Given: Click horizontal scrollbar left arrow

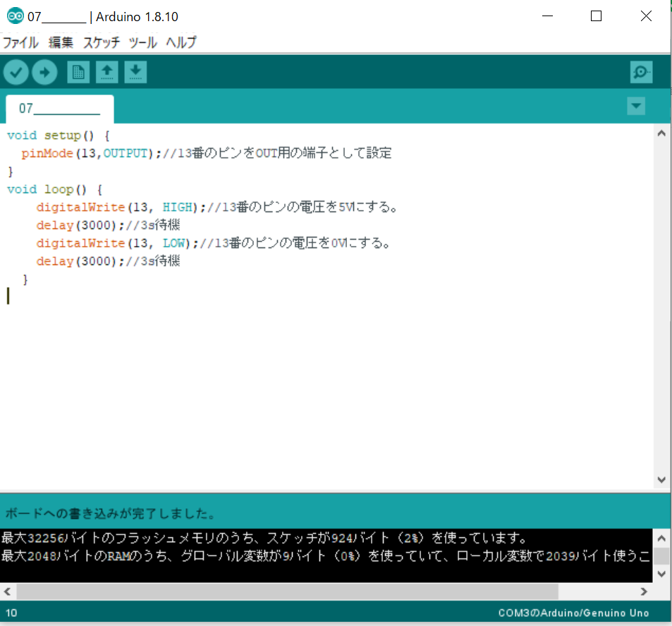Looking at the screenshot, I should [x=7, y=591].
